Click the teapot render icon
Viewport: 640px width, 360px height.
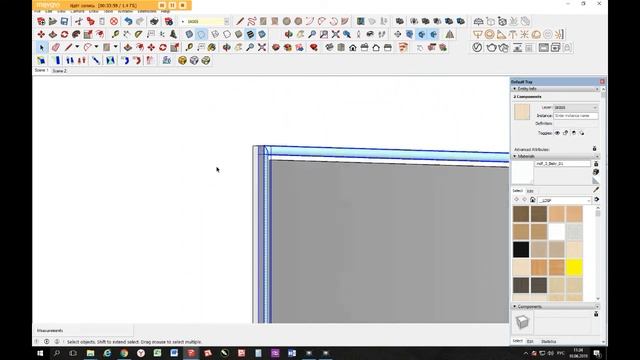click(x=491, y=48)
